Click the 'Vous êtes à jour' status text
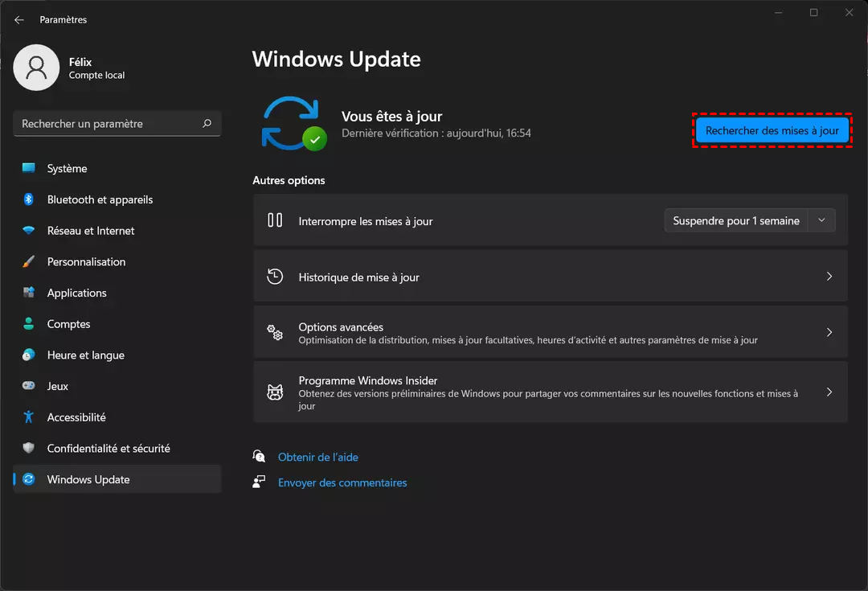 tap(391, 117)
